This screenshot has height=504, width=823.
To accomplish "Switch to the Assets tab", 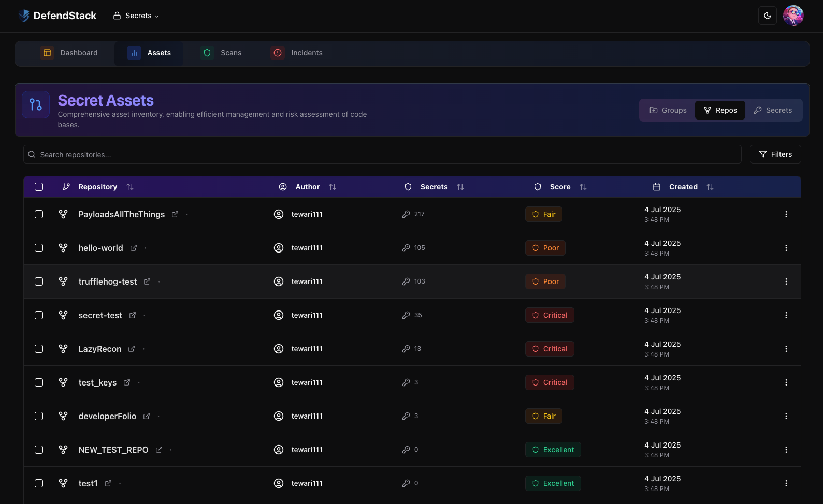I will (x=149, y=53).
